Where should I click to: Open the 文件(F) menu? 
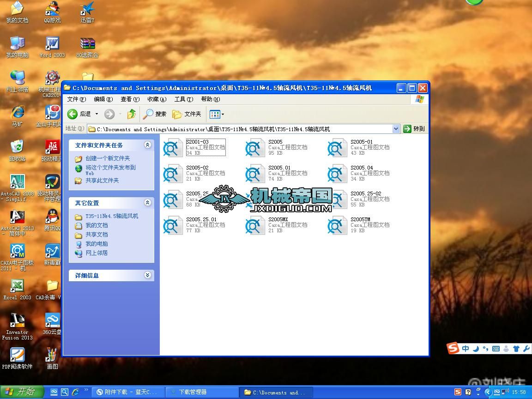[x=76, y=99]
